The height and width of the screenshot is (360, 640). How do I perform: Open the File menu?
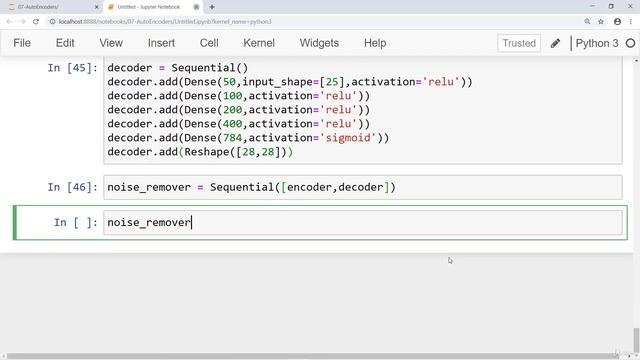22,43
